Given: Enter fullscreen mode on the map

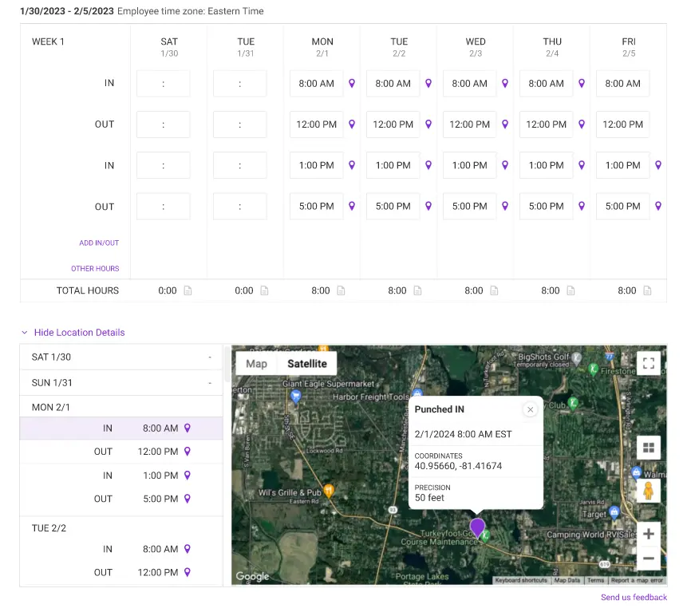Looking at the screenshot, I should 649,362.
